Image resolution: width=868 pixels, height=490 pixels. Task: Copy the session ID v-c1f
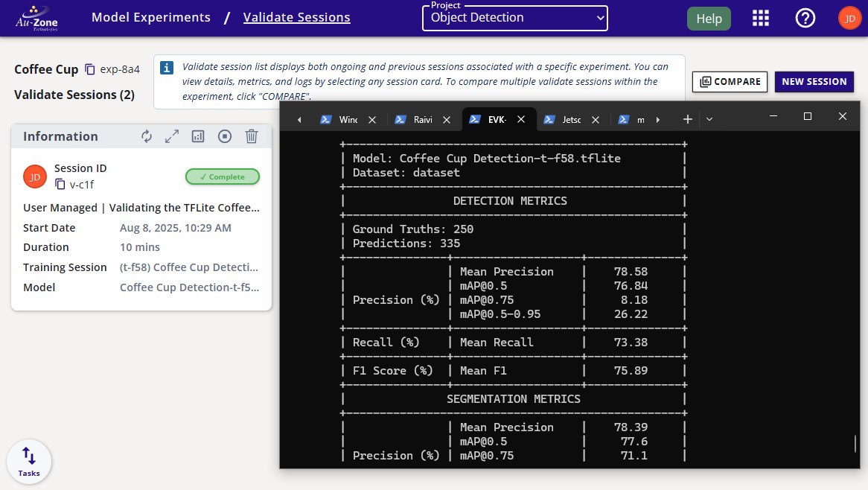pos(60,184)
